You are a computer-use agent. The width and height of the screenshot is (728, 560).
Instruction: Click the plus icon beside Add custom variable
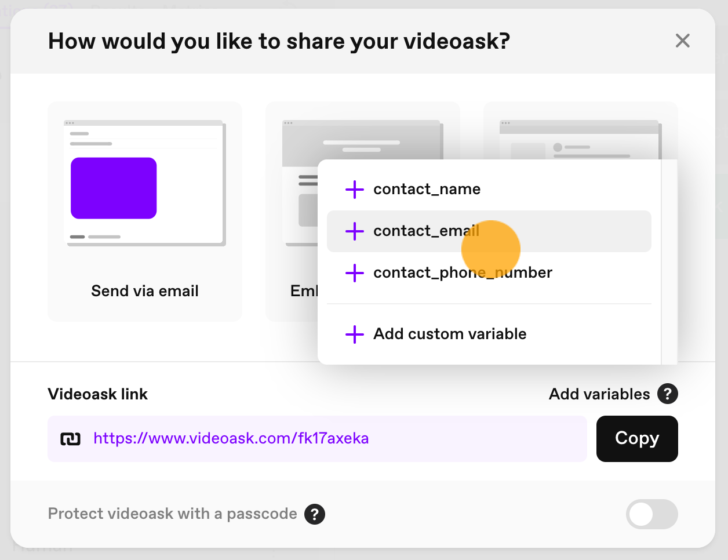point(354,334)
